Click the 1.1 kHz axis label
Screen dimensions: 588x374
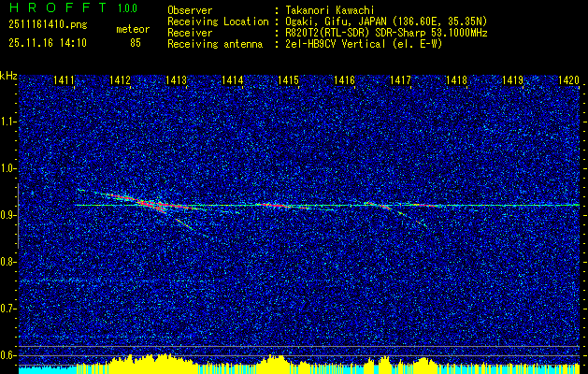[7, 122]
